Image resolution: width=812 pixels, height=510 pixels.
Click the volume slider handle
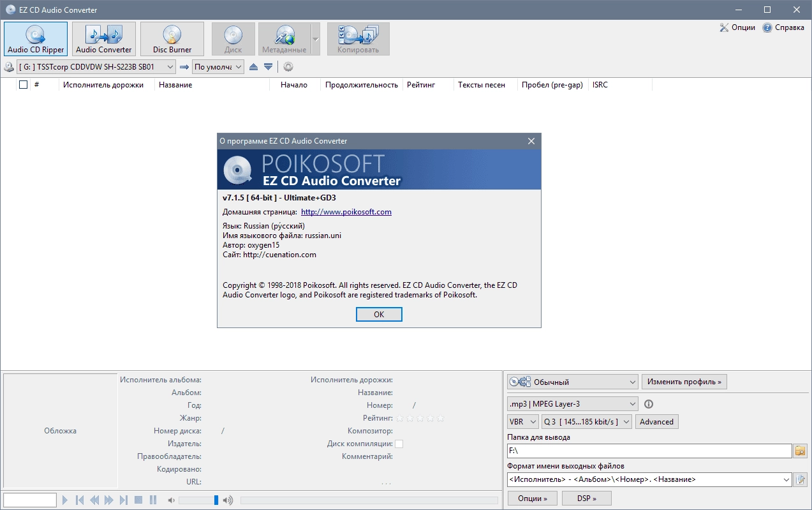click(216, 500)
